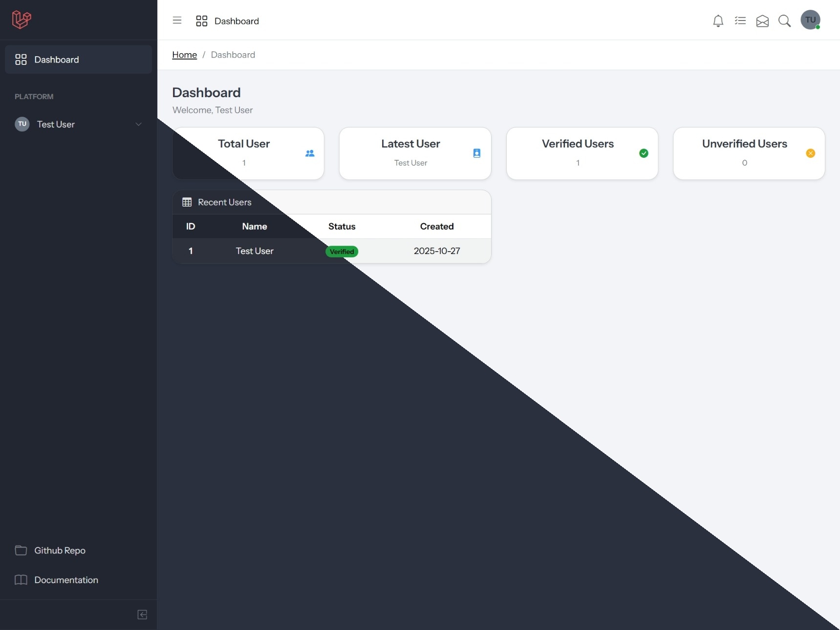Toggle the hamburger sidebar menu
This screenshot has width=840, height=630.
point(177,21)
